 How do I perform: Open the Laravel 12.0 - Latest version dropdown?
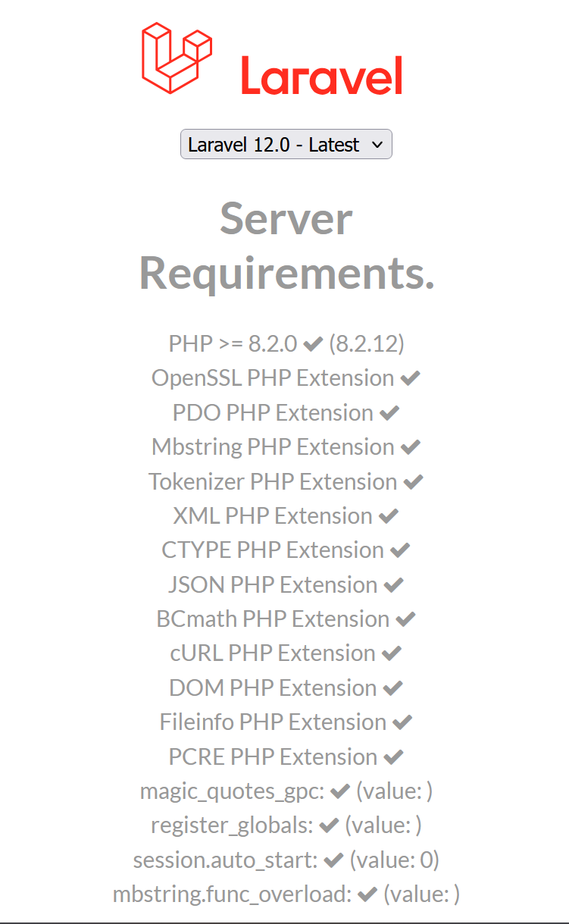point(286,144)
